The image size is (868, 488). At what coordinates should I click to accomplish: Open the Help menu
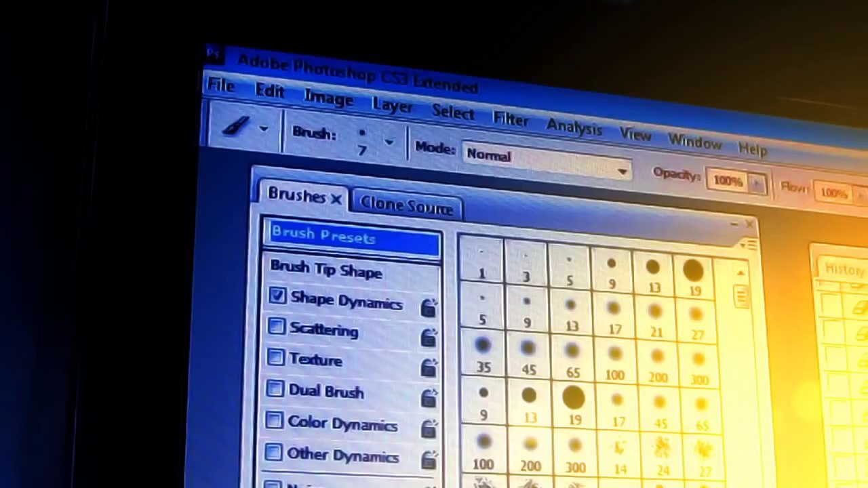click(x=752, y=148)
